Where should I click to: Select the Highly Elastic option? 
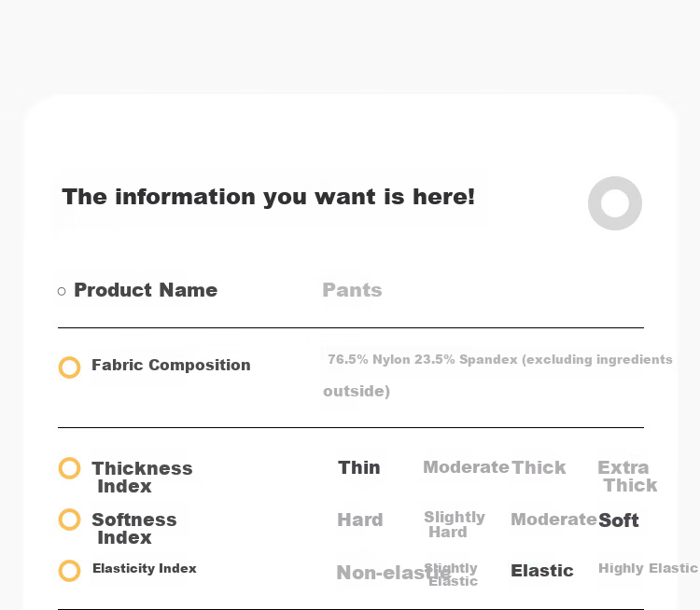pyautogui.click(x=648, y=568)
